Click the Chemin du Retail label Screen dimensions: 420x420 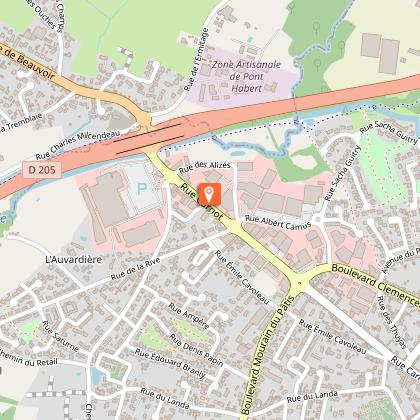[28, 358]
